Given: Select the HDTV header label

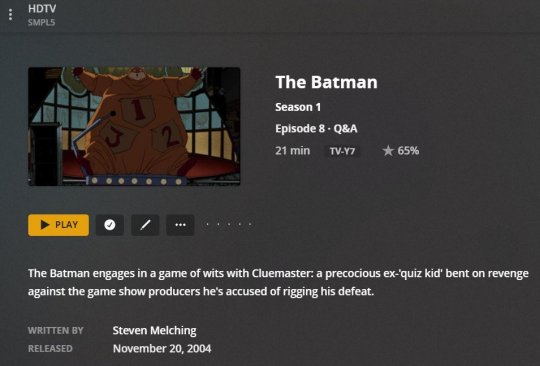Looking at the screenshot, I should pos(42,9).
